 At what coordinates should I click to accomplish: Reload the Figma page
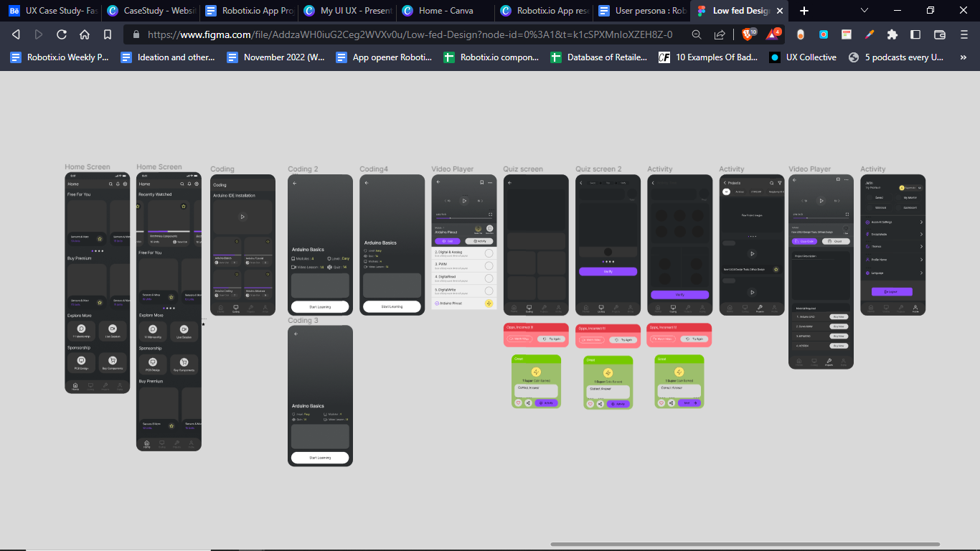coord(62,34)
